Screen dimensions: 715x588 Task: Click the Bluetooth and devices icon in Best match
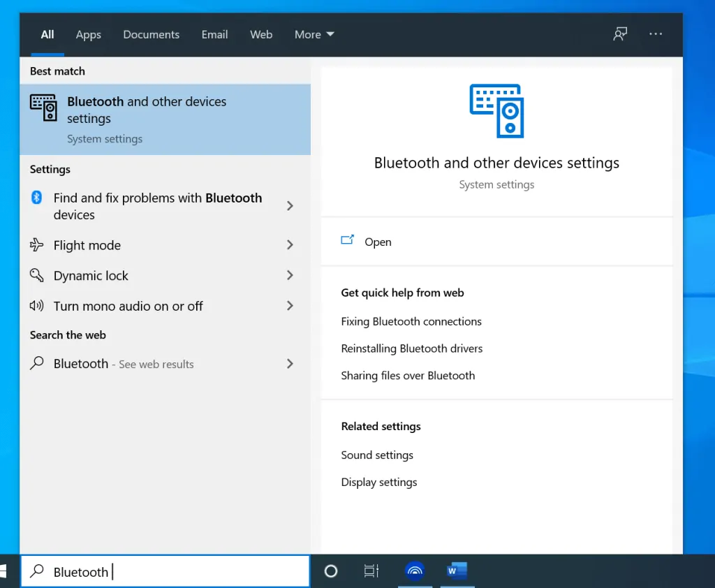[43, 109]
